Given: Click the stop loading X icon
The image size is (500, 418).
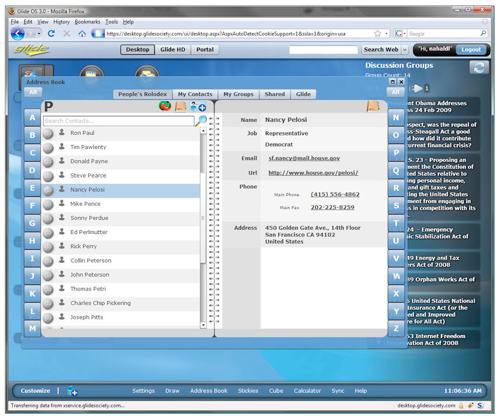Looking at the screenshot, I should [x=67, y=34].
